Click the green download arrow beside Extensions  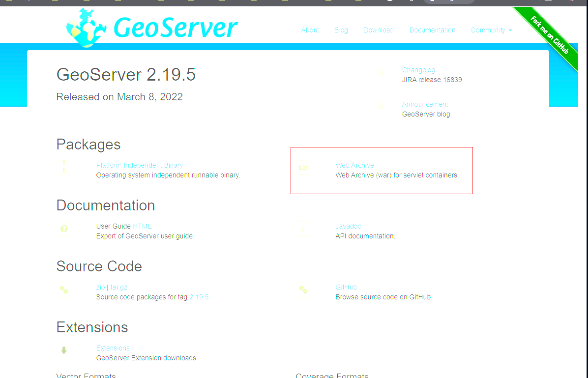[63, 350]
